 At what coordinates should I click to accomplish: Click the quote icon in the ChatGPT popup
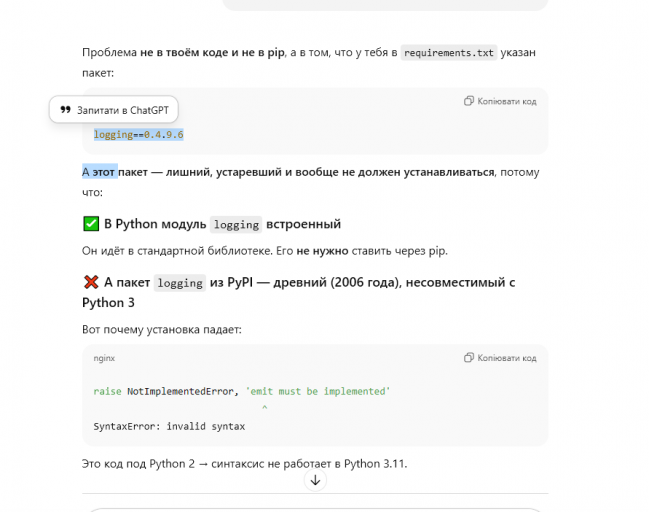[66, 110]
